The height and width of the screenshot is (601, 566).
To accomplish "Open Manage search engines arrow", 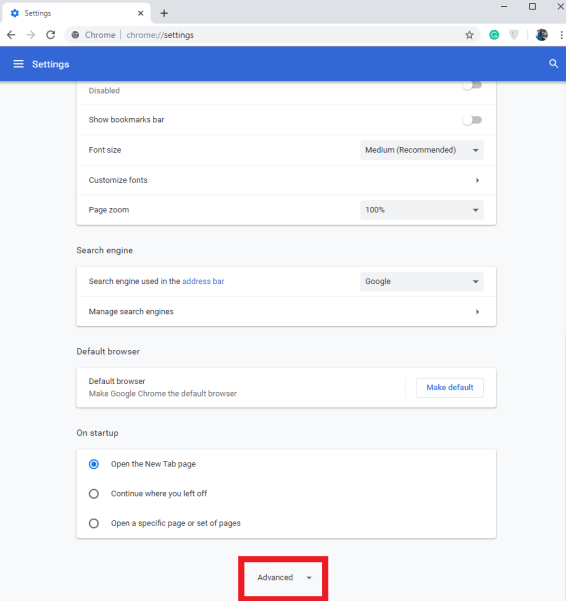I will click(x=477, y=312).
